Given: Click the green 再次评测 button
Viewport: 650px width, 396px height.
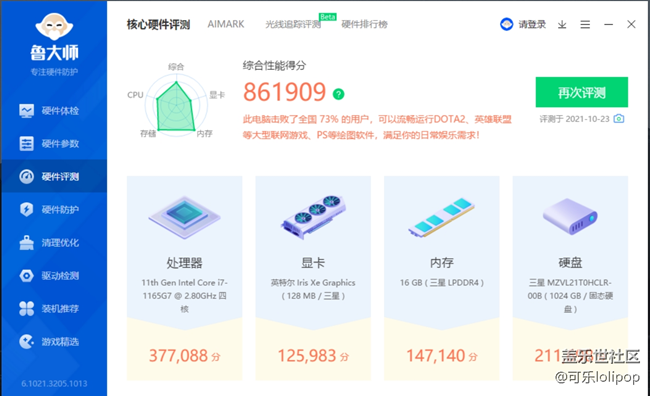Looking at the screenshot, I should (582, 92).
